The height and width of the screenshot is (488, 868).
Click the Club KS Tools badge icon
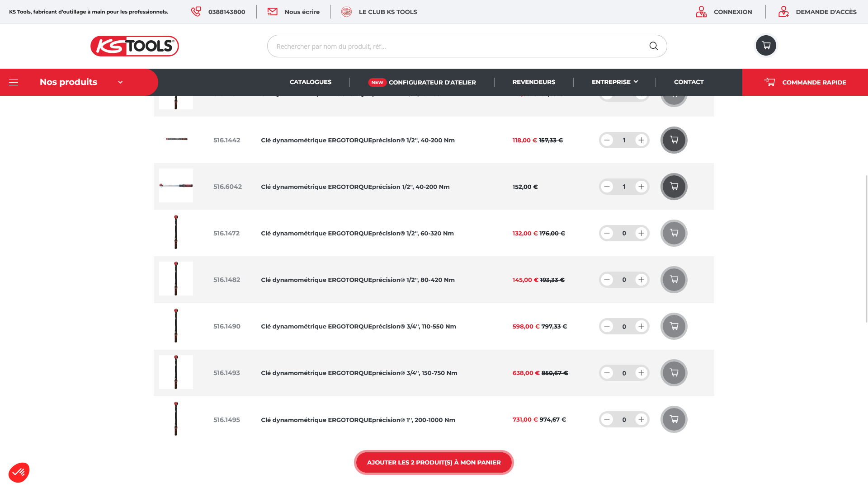[346, 12]
